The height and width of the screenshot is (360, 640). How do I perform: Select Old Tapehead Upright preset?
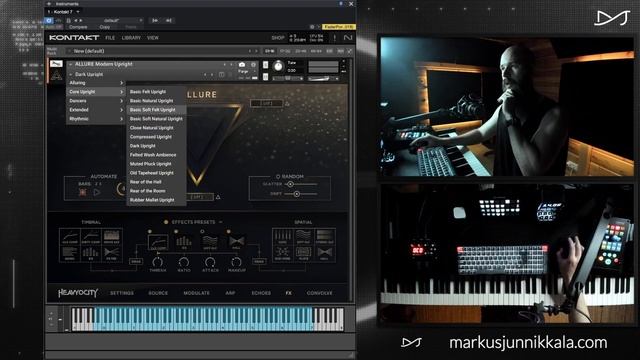point(156,173)
